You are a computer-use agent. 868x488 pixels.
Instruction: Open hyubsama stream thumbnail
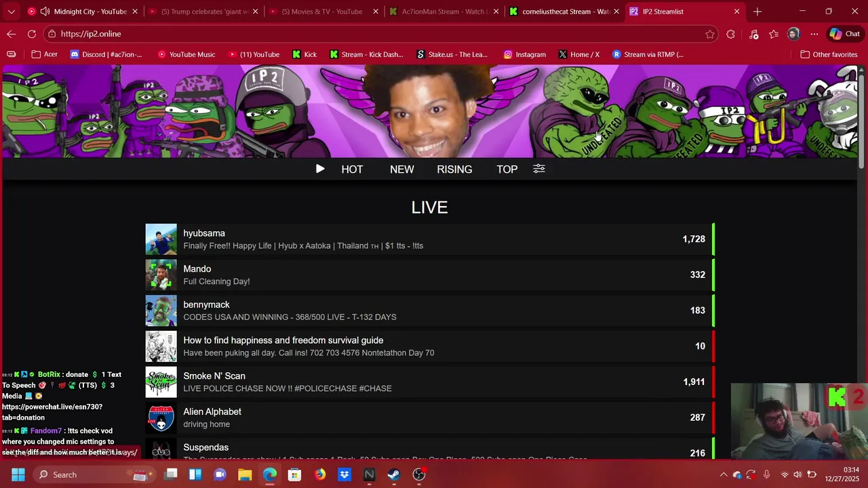(161, 239)
